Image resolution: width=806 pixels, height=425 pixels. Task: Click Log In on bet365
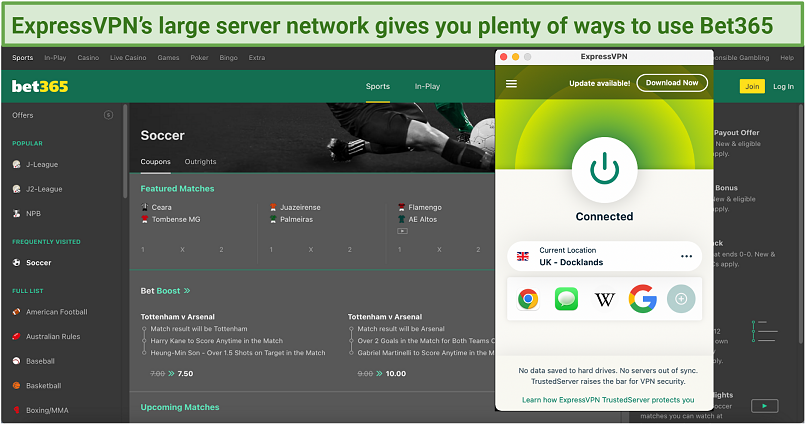[783, 86]
